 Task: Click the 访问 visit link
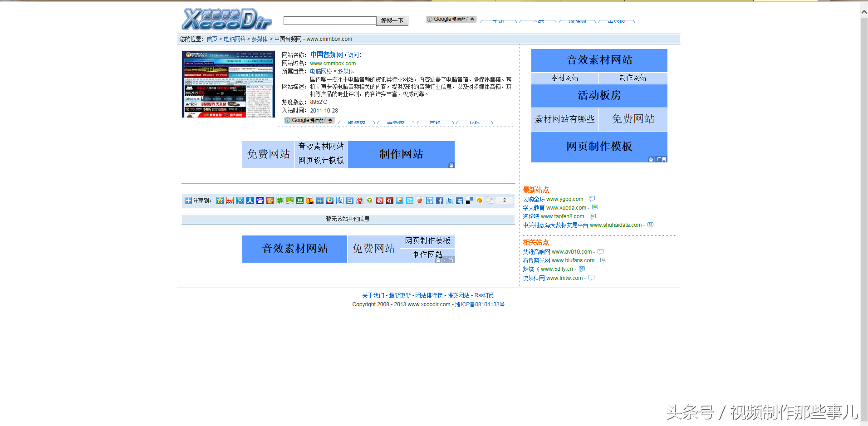coord(353,55)
